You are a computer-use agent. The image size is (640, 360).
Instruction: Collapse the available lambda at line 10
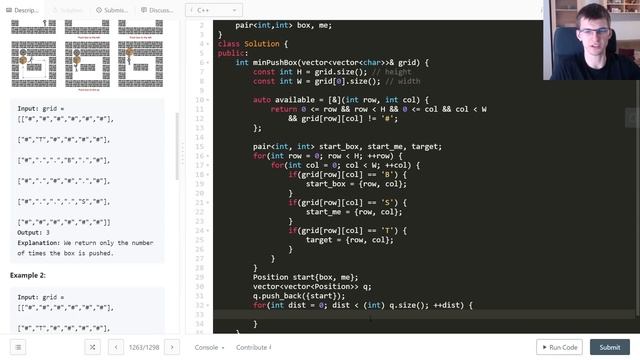[207, 100]
